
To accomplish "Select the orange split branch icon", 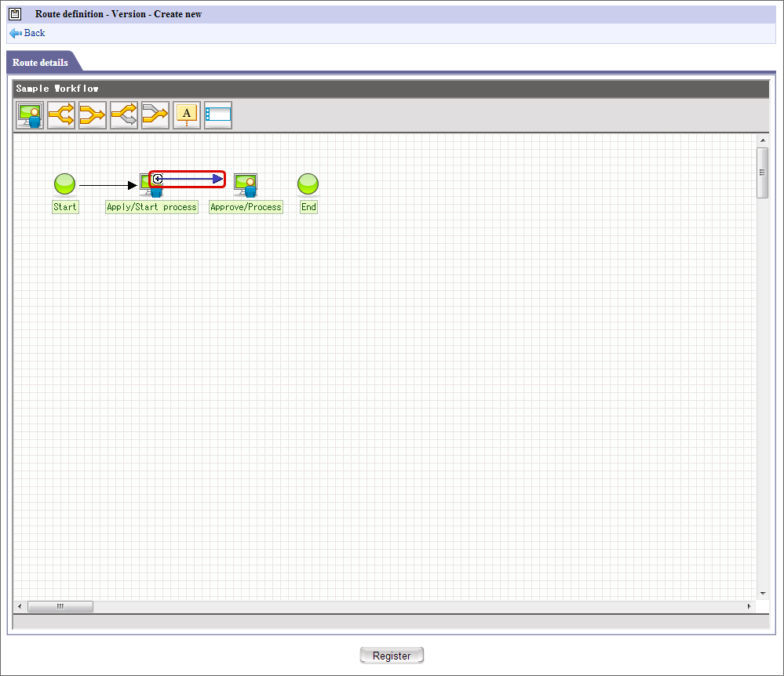I will tap(61, 115).
